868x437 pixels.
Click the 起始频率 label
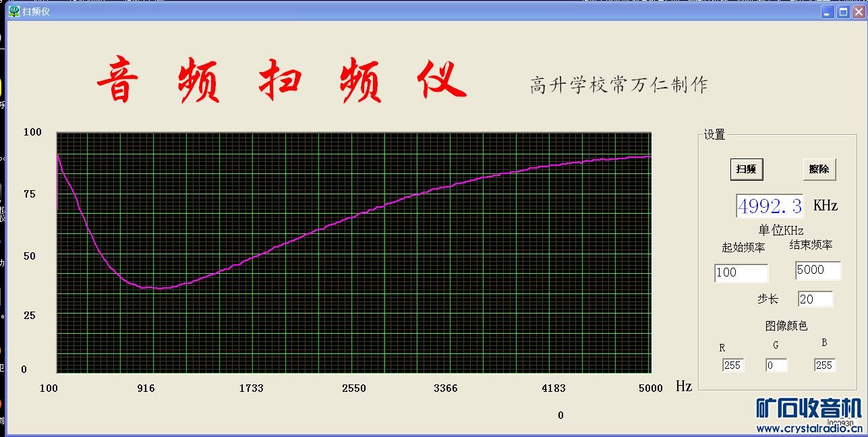tap(743, 247)
